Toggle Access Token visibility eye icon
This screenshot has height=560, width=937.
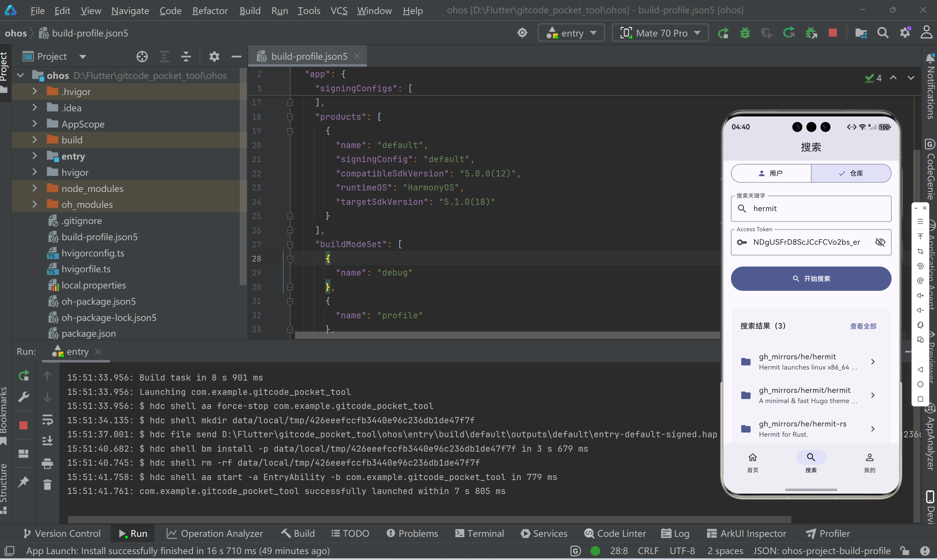[880, 242]
